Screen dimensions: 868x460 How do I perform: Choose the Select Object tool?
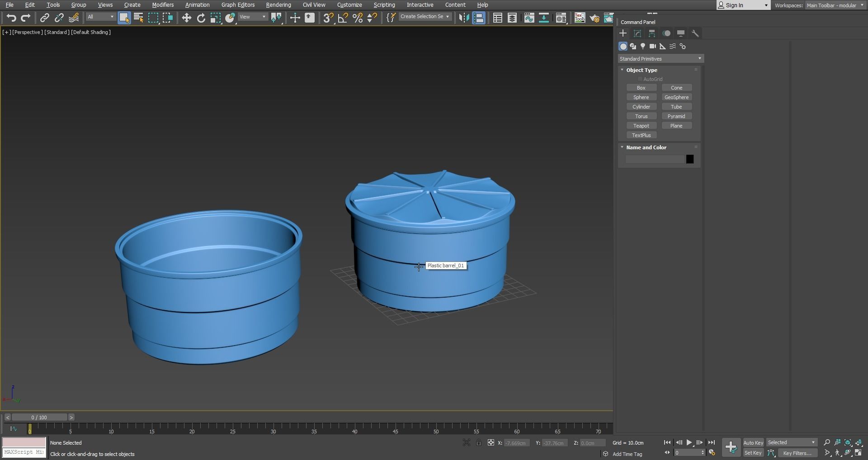click(124, 18)
